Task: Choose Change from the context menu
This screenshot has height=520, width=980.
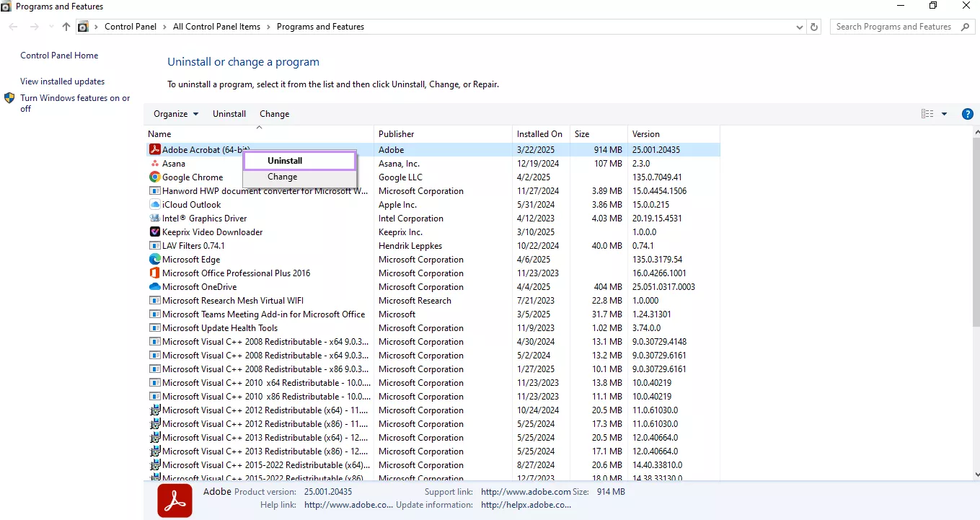Action: pos(283,177)
